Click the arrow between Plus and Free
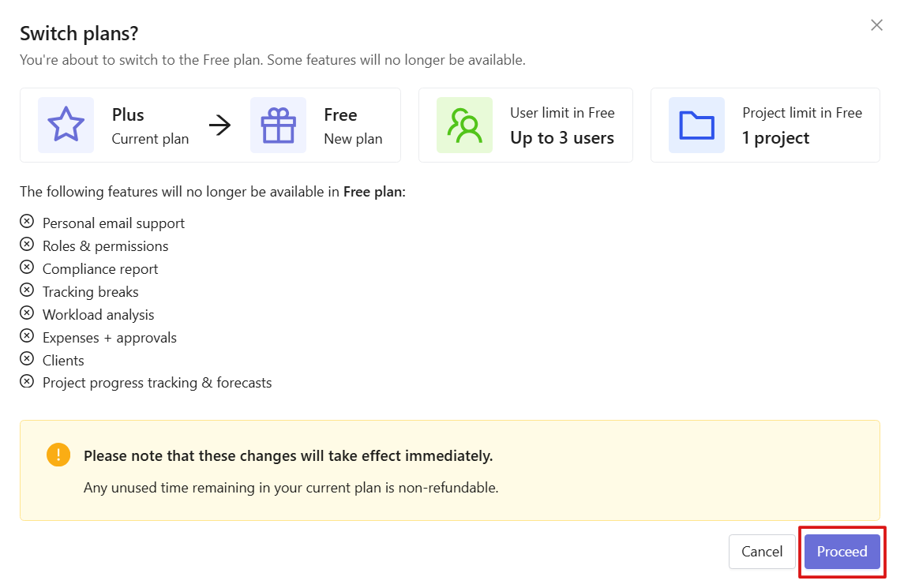The image size is (904, 588). 219,125
